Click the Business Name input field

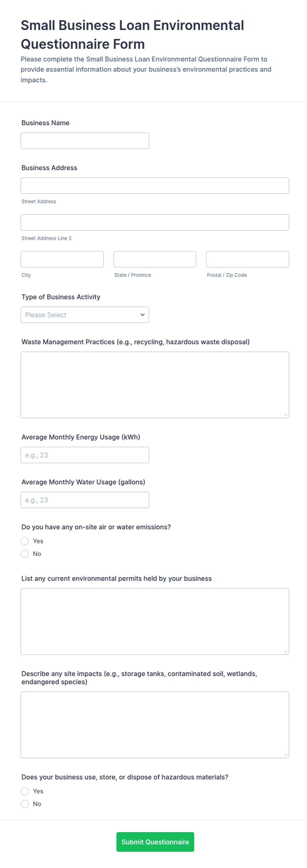point(85,140)
